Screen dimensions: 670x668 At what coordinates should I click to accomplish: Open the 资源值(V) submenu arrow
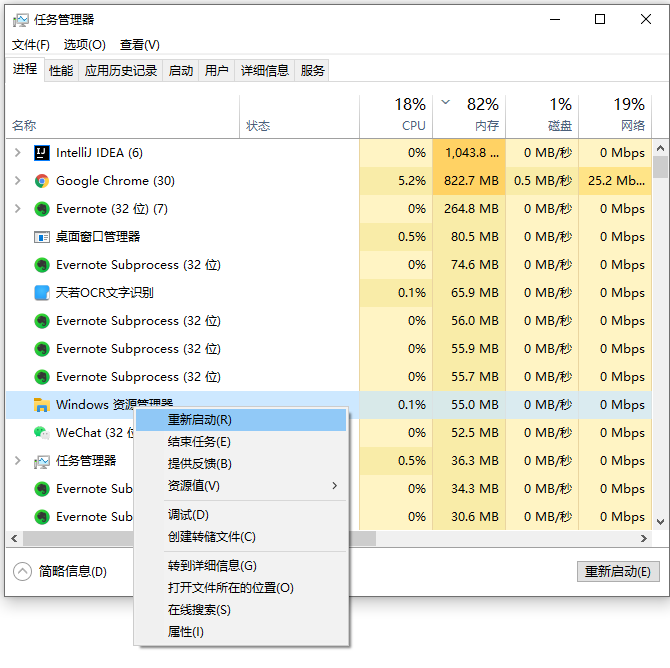pos(335,486)
